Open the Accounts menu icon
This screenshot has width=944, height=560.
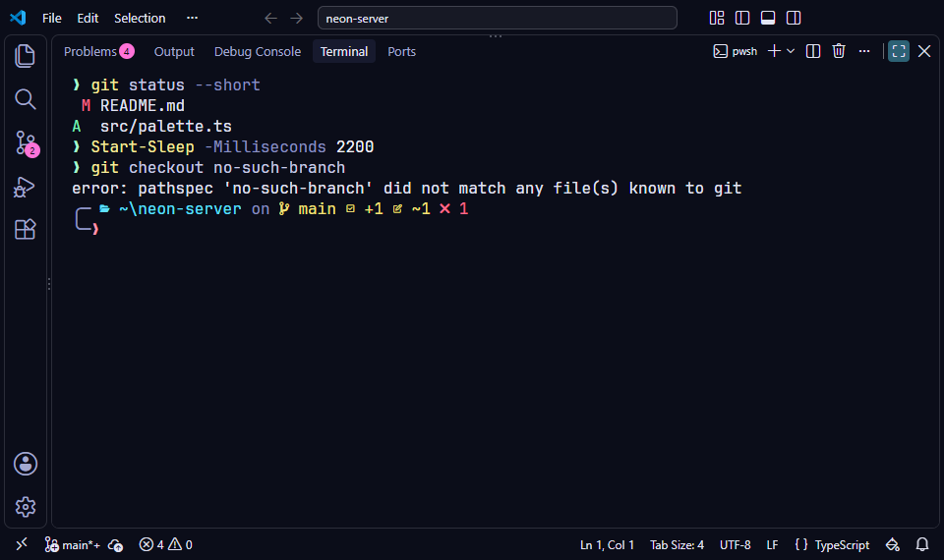pos(26,464)
